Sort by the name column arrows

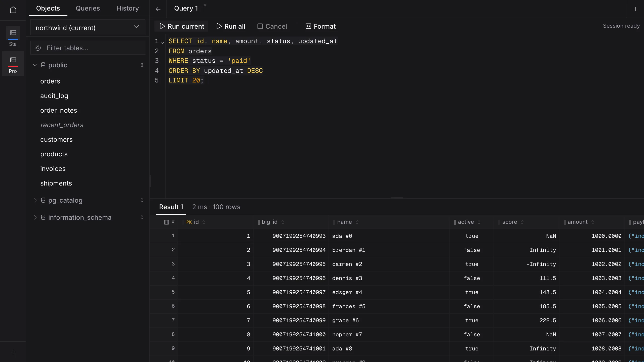tap(357, 222)
